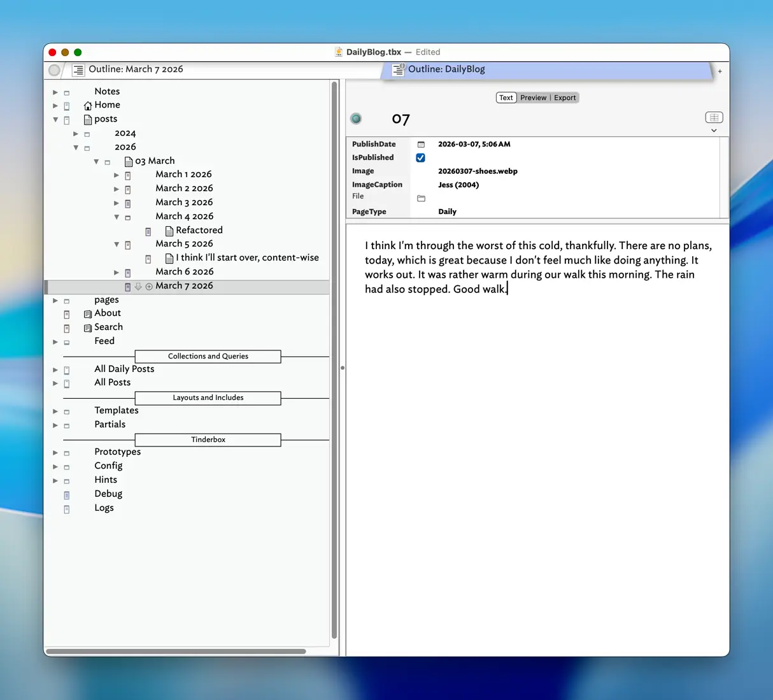This screenshot has height=700, width=773.
Task: Open the PublishDate calendar picker icon
Action: pyautogui.click(x=421, y=144)
